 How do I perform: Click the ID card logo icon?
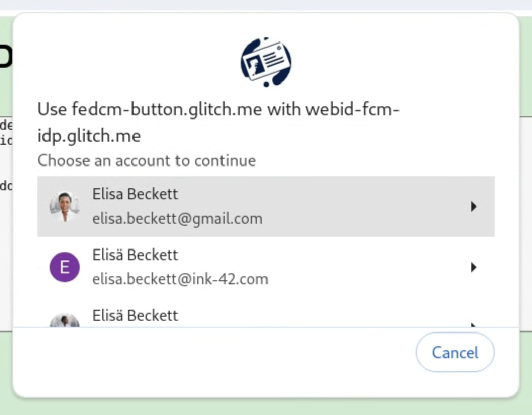click(265, 62)
